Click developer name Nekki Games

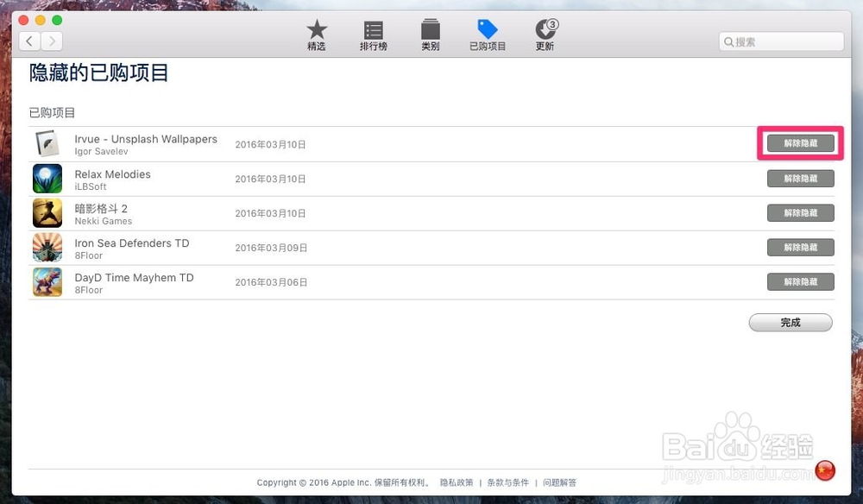(103, 221)
